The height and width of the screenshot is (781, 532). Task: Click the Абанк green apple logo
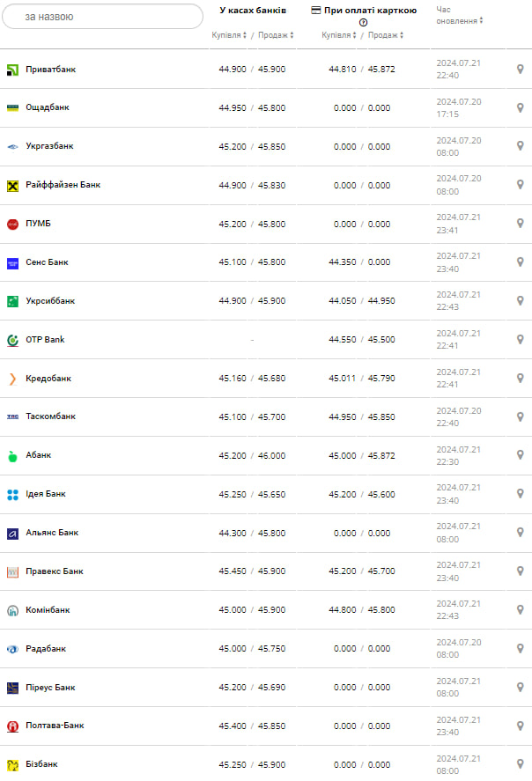[x=12, y=455]
